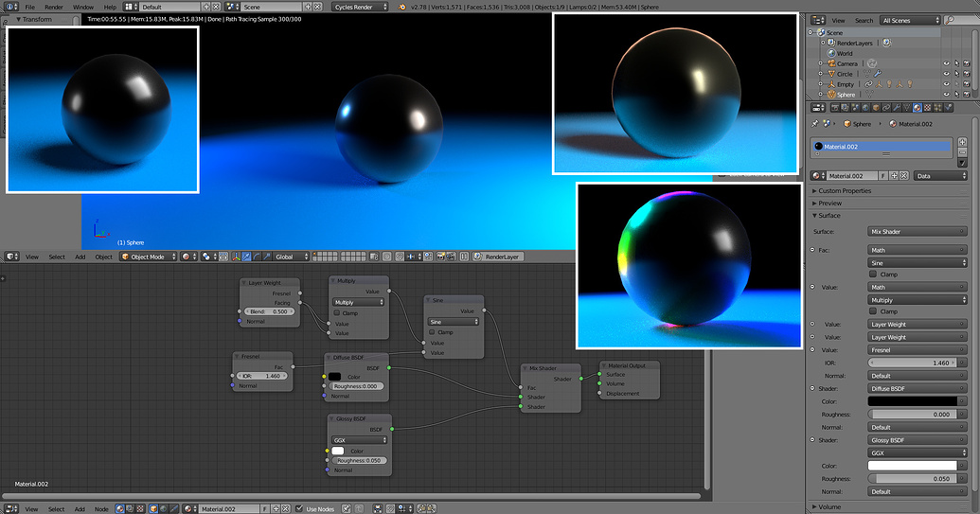Open the Object properties tab icon
Screen dimensions: 980x514
876,107
